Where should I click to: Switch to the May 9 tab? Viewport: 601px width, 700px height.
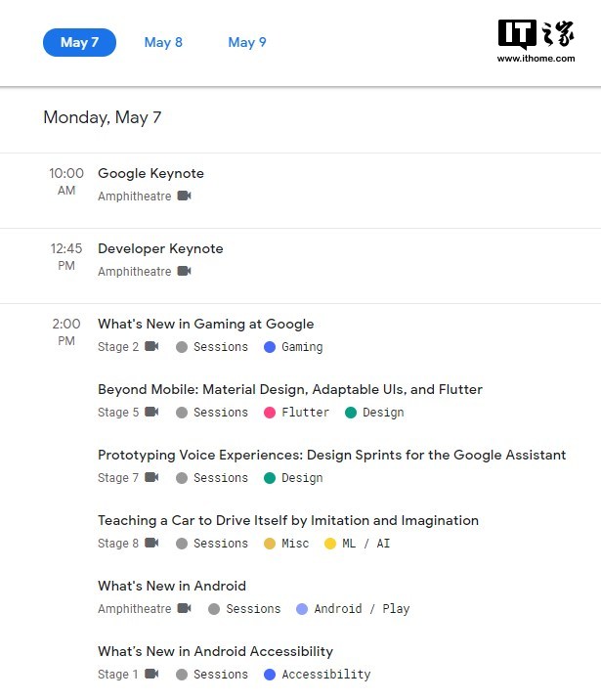coord(247,42)
